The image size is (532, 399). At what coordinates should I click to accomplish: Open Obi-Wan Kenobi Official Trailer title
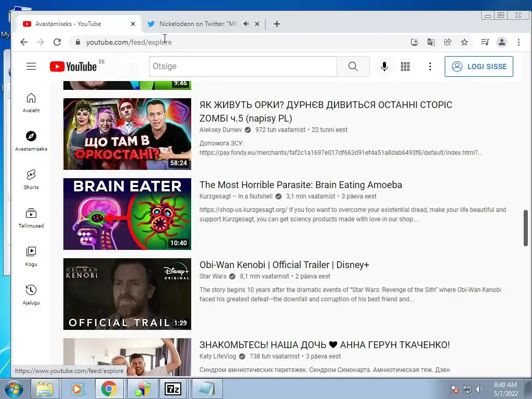click(284, 265)
